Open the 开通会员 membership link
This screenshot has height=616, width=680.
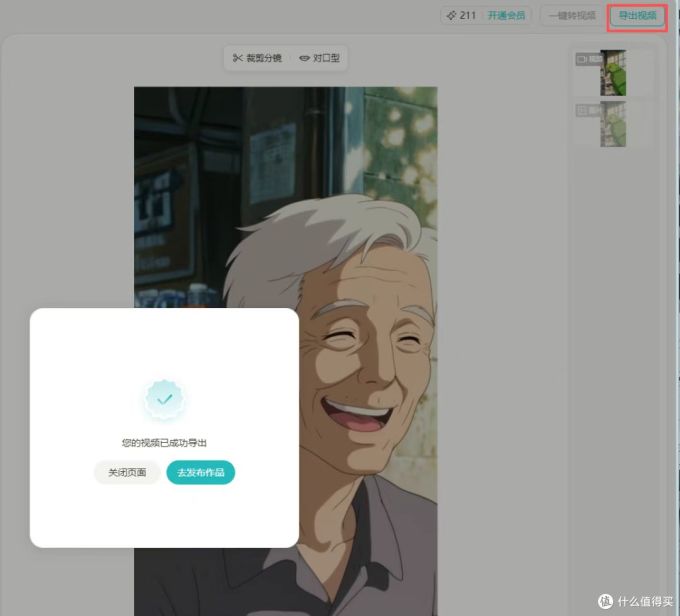point(506,16)
